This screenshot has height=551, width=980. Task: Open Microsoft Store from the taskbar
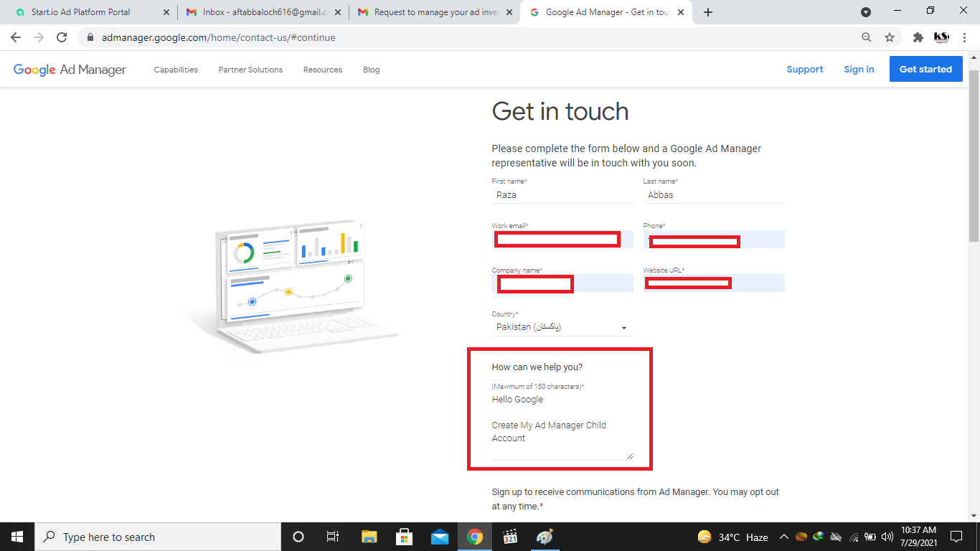point(404,537)
